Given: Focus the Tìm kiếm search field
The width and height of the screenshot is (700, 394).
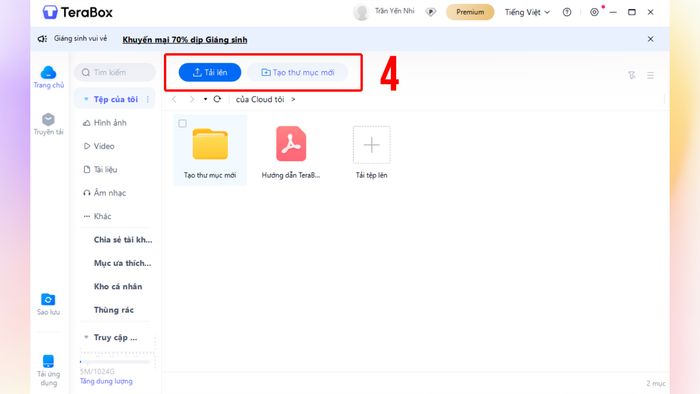Looking at the screenshot, I should coord(115,72).
